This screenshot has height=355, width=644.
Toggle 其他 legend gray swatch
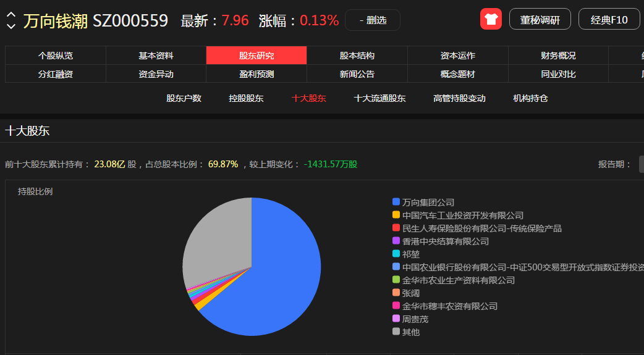point(396,331)
